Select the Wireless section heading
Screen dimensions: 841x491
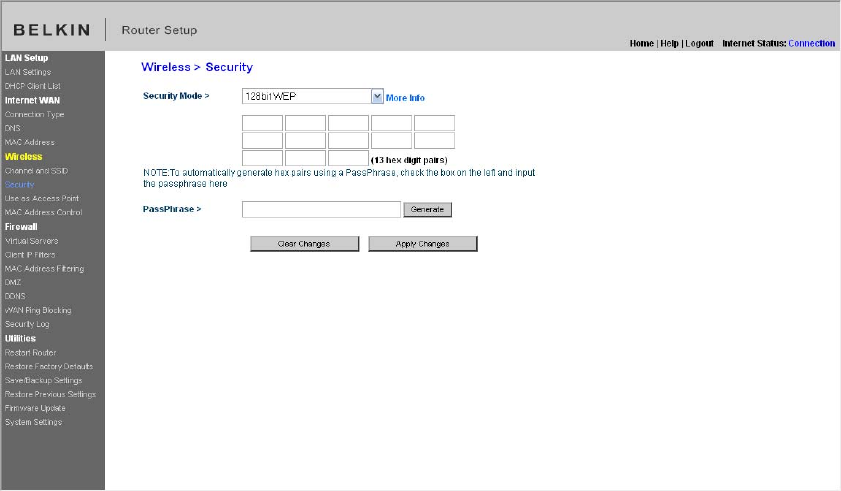pos(24,157)
